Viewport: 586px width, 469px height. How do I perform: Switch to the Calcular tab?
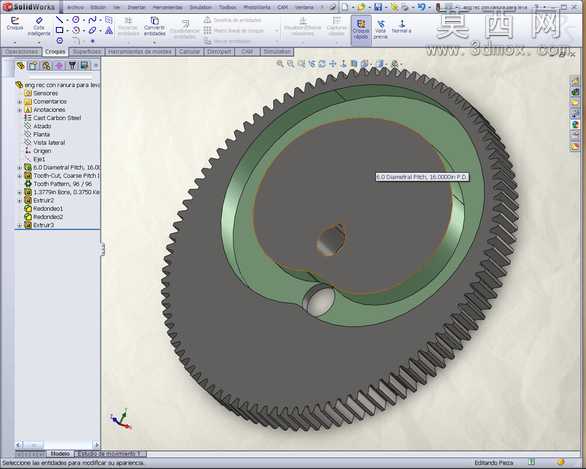tap(189, 52)
